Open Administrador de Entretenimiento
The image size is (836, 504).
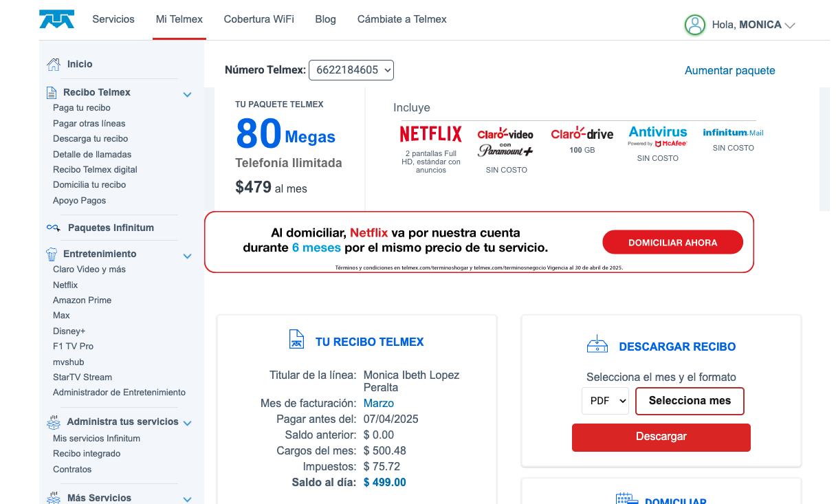[x=119, y=393]
